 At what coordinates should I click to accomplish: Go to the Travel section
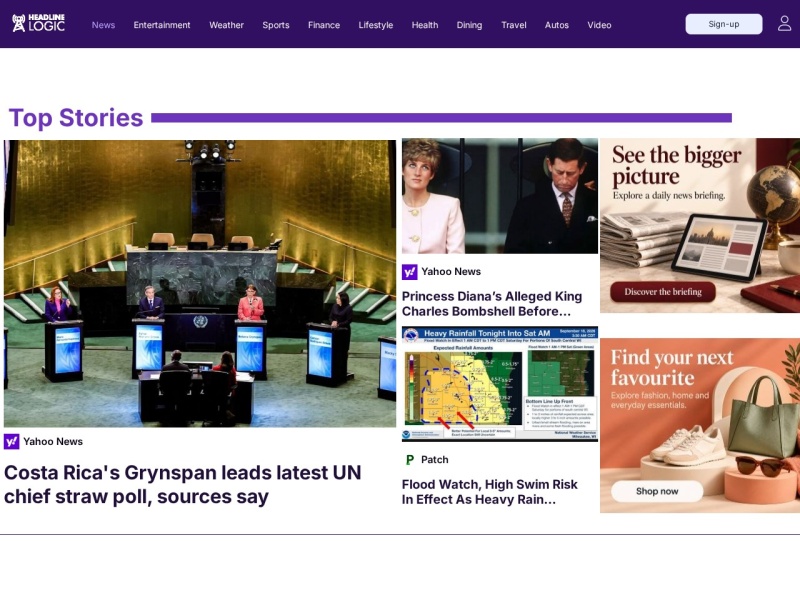click(514, 25)
